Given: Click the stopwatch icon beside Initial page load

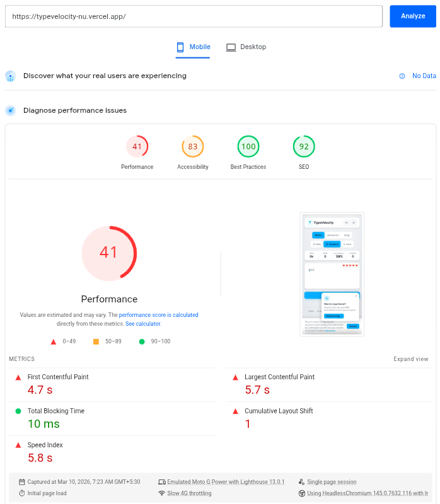Looking at the screenshot, I should (22, 493).
